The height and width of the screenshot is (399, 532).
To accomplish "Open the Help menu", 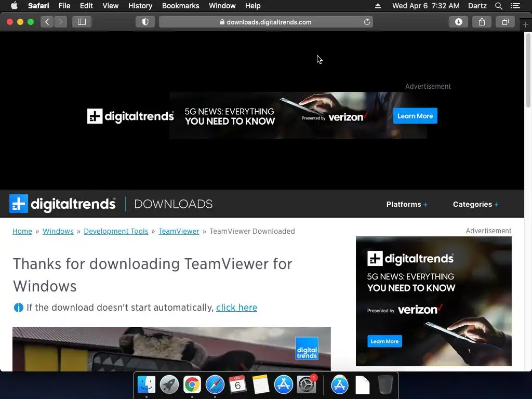I will coord(253,6).
